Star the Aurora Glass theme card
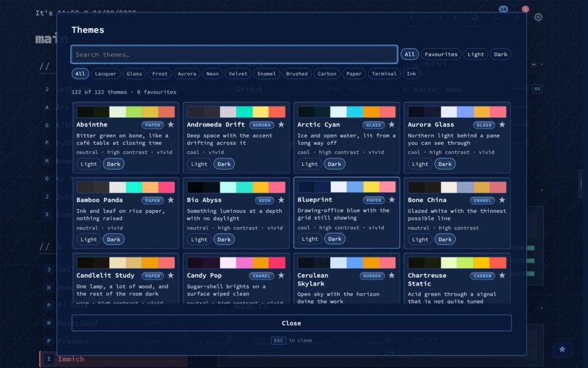The image size is (588, 368). 502,125
